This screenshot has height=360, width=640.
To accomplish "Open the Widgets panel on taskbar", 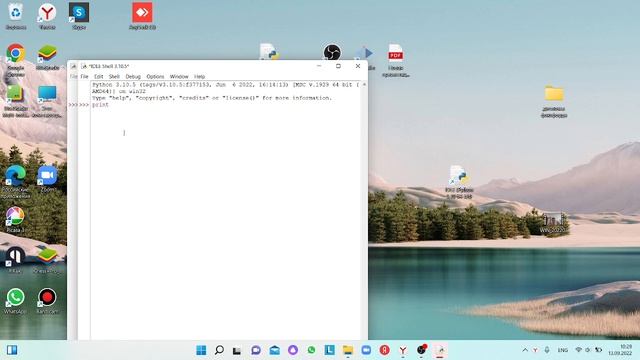I will (x=12, y=350).
